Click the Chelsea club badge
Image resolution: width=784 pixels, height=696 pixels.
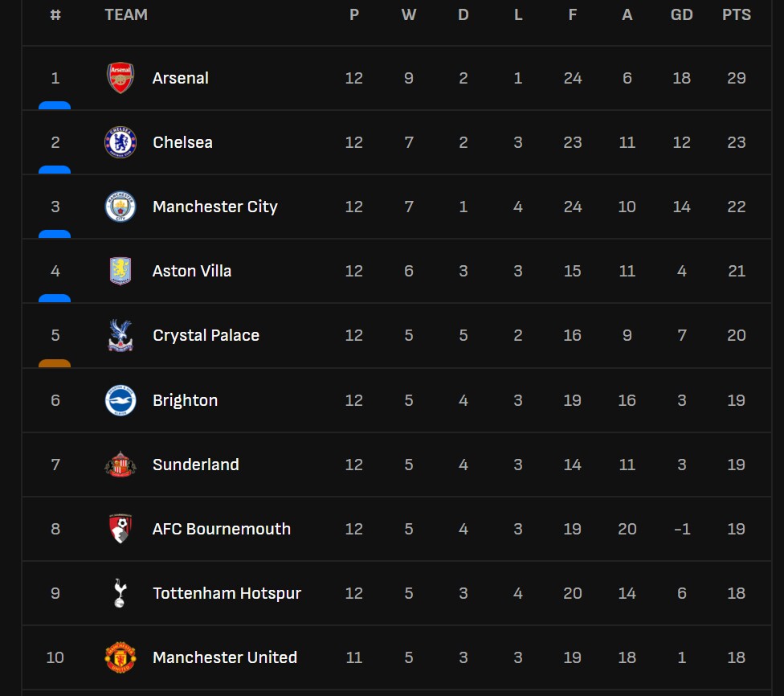pyautogui.click(x=120, y=142)
